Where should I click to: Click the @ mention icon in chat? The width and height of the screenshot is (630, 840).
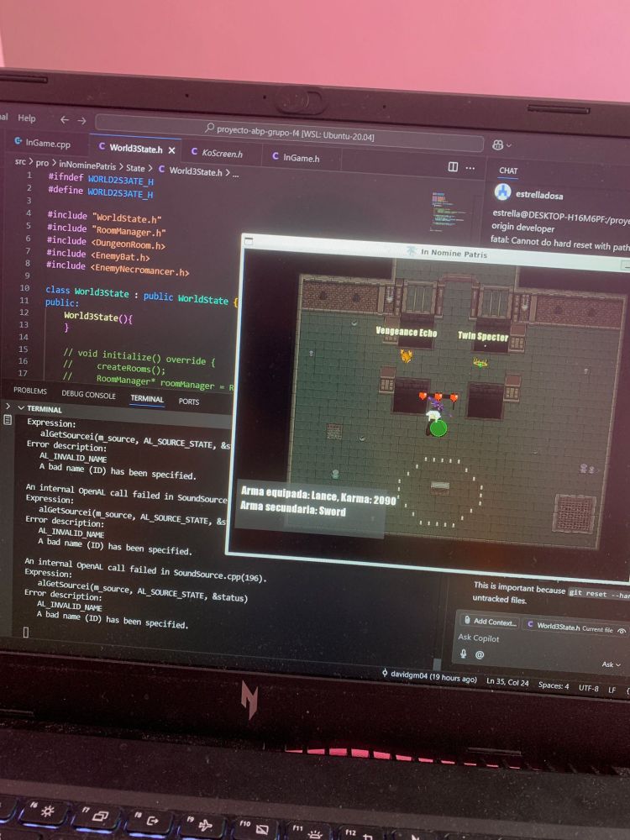click(480, 654)
